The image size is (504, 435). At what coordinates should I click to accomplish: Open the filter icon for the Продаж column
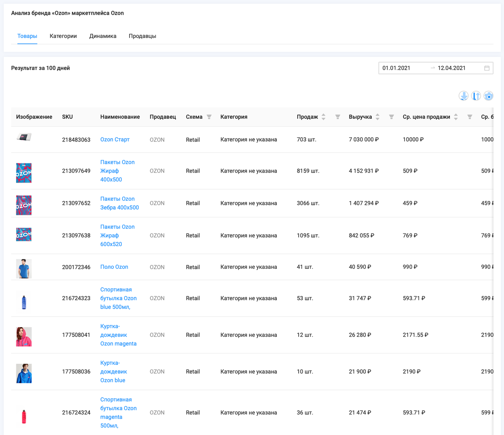pos(338,117)
